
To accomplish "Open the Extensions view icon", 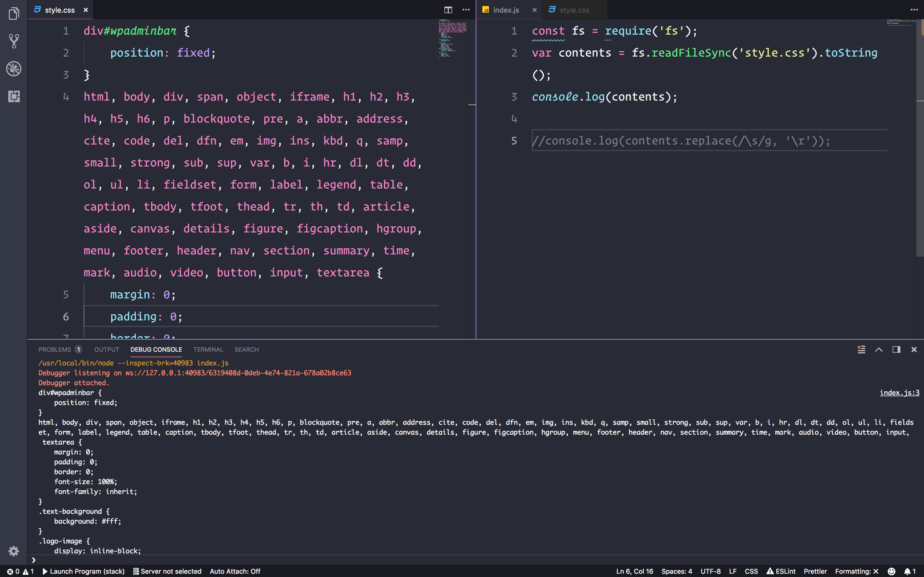I will click(x=14, y=96).
